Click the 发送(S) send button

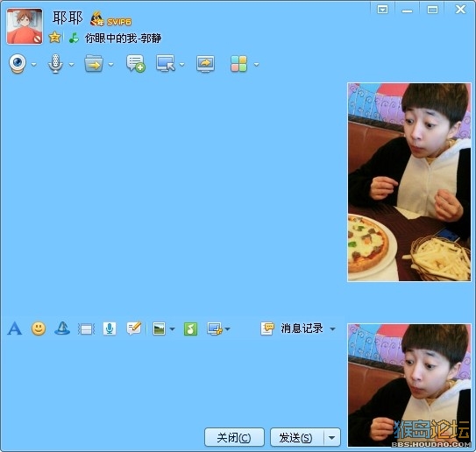(x=297, y=437)
